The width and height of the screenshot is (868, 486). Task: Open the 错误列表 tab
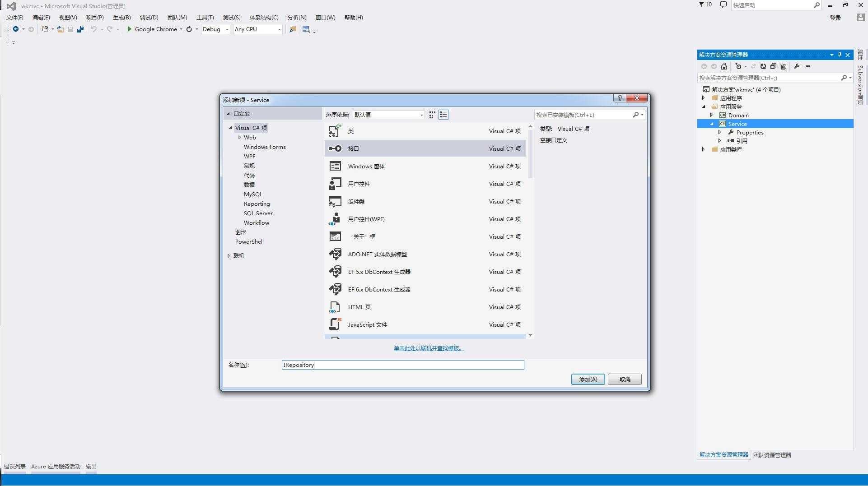tap(15, 466)
